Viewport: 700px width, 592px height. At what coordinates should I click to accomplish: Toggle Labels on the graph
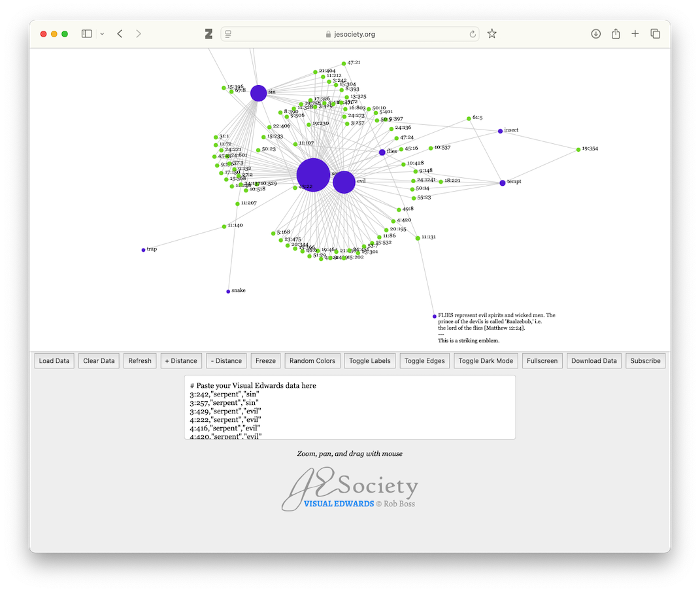[370, 361]
